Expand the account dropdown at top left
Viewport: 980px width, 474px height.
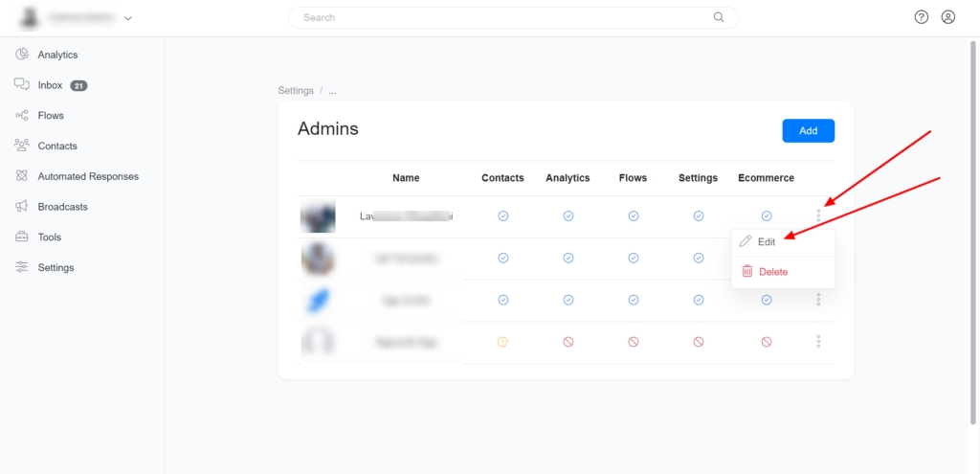tap(128, 18)
